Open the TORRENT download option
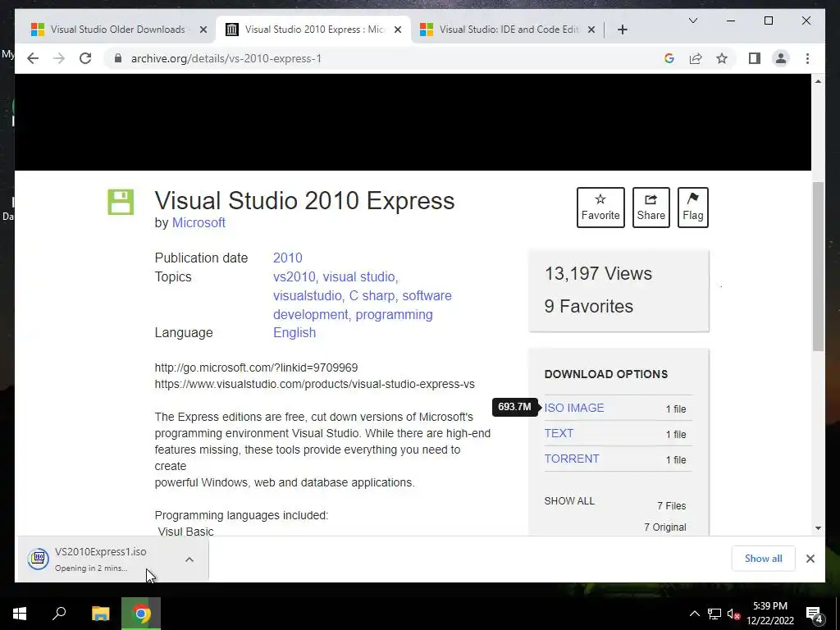The image size is (840, 630). [572, 459]
